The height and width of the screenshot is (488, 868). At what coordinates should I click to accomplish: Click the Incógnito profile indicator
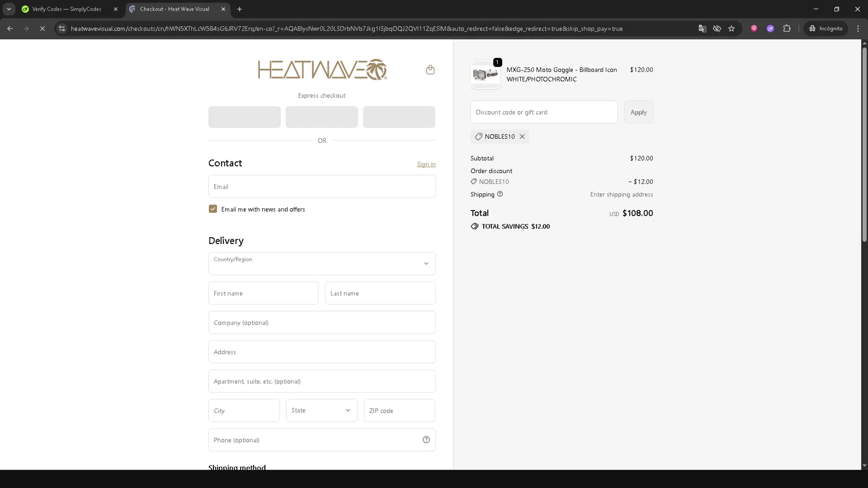pos(826,28)
